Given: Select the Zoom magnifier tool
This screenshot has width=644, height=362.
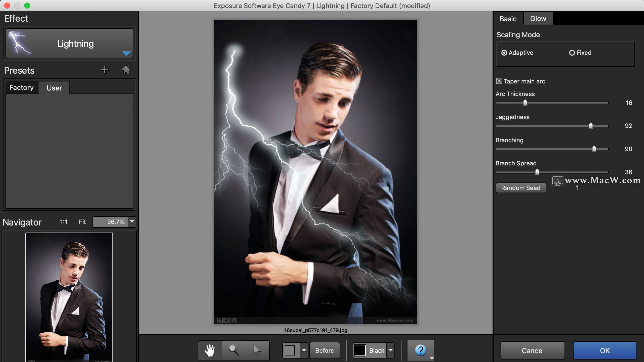Looking at the screenshot, I should tap(234, 350).
